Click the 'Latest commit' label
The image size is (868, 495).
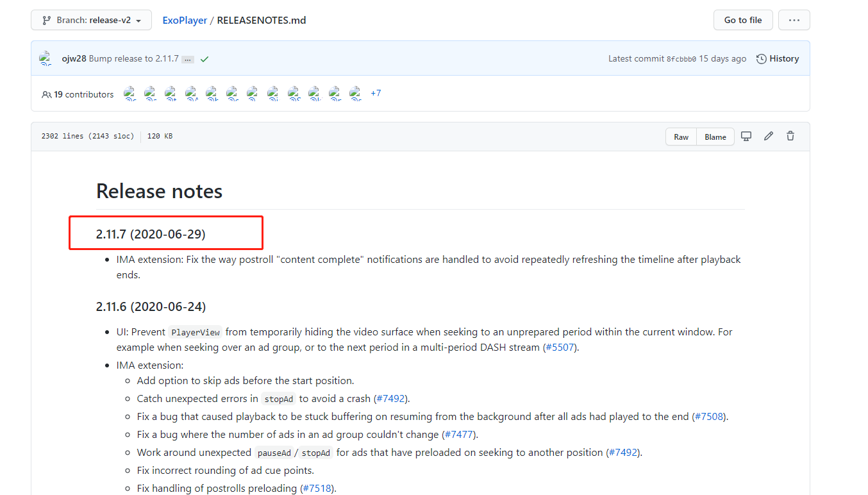tap(636, 58)
